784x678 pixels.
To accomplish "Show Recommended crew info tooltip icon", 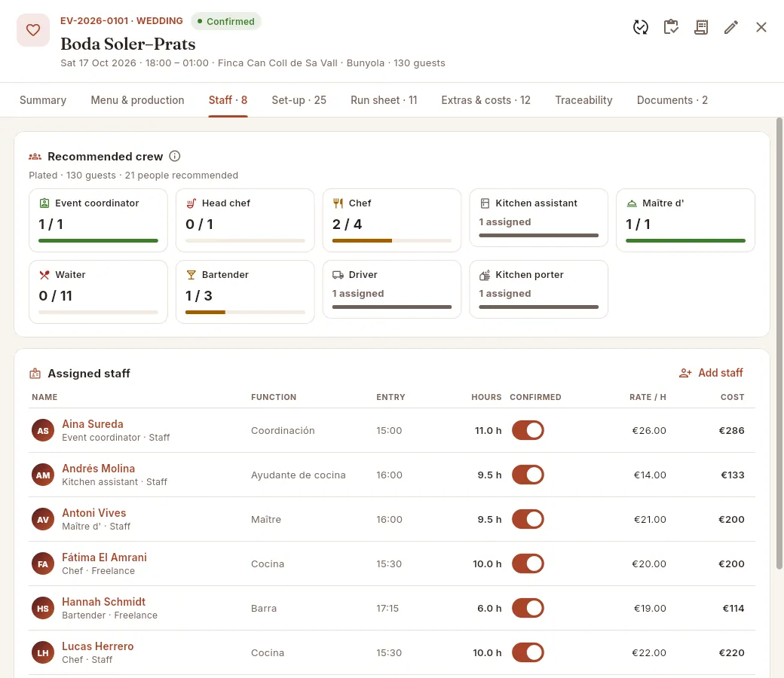I will pyautogui.click(x=174, y=156).
